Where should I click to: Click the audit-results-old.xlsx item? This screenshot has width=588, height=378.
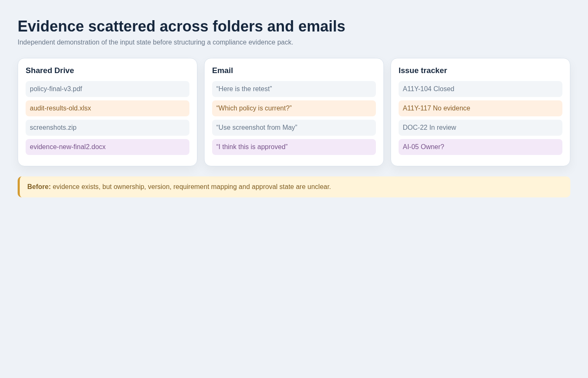[108, 108]
